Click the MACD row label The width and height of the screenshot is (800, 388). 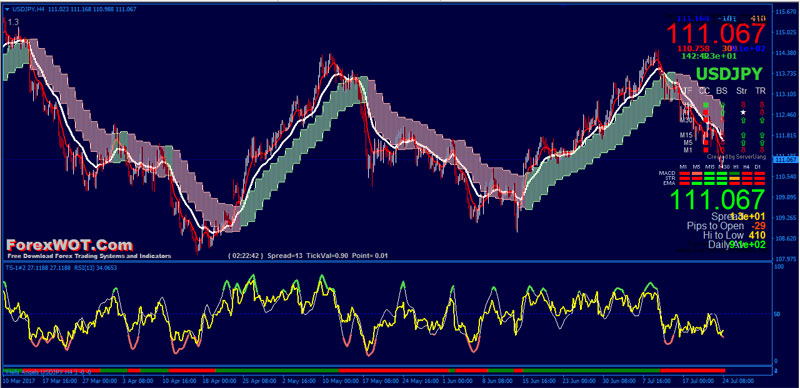(667, 174)
